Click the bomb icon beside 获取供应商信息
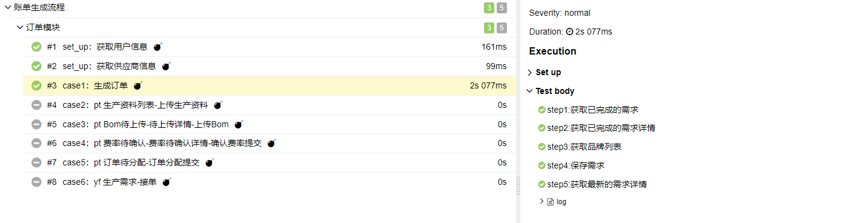868x223 pixels. (167, 66)
